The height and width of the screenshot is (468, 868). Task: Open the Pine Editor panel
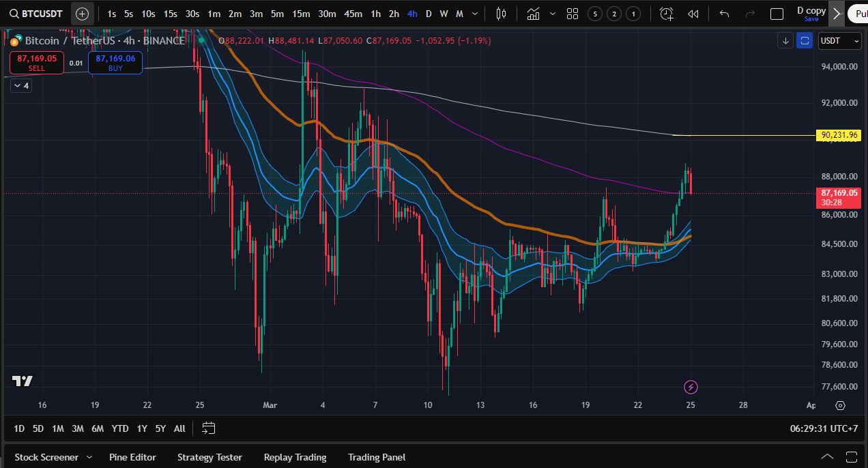tap(132, 457)
